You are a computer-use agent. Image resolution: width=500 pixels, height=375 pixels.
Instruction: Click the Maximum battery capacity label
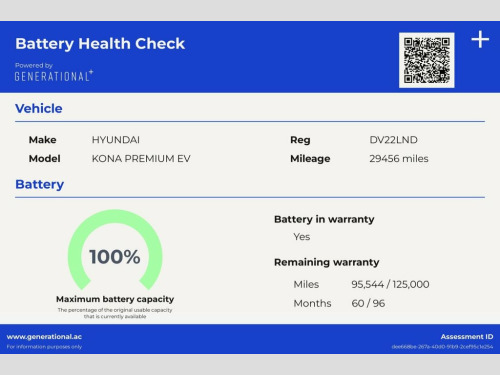click(x=115, y=299)
